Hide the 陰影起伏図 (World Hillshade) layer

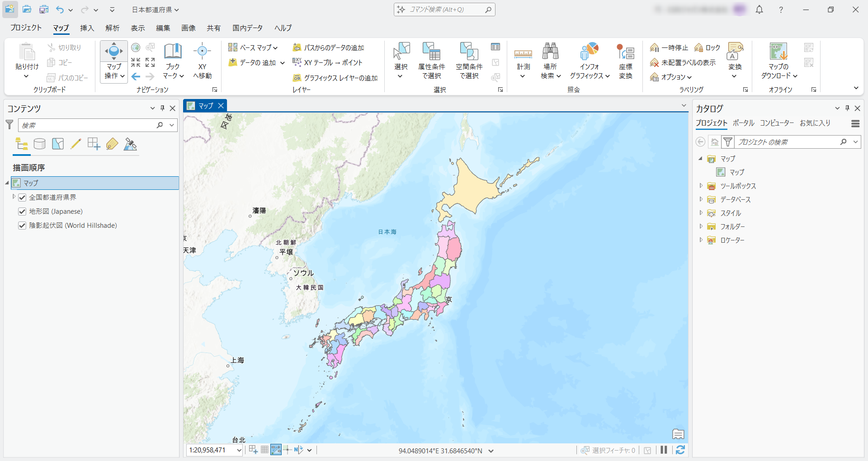coord(22,226)
